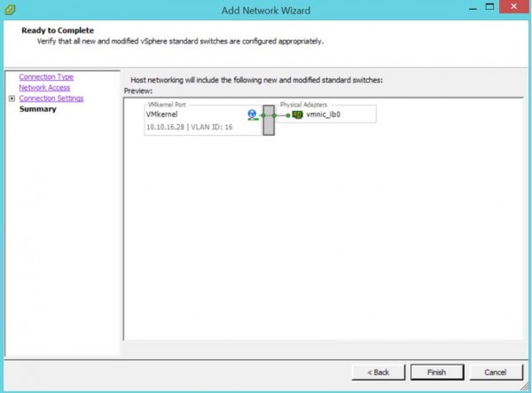The width and height of the screenshot is (532, 393).
Task: Click the virtual switch block in preview
Action: (269, 120)
